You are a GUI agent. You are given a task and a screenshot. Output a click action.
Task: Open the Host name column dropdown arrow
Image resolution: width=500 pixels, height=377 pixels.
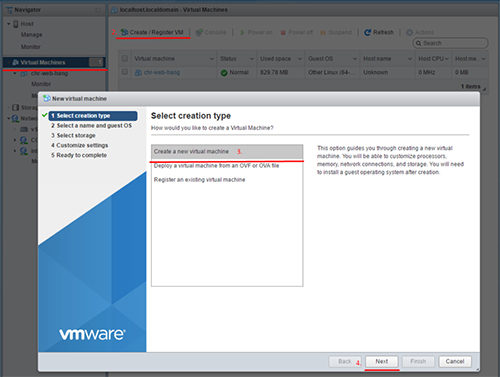coord(410,59)
